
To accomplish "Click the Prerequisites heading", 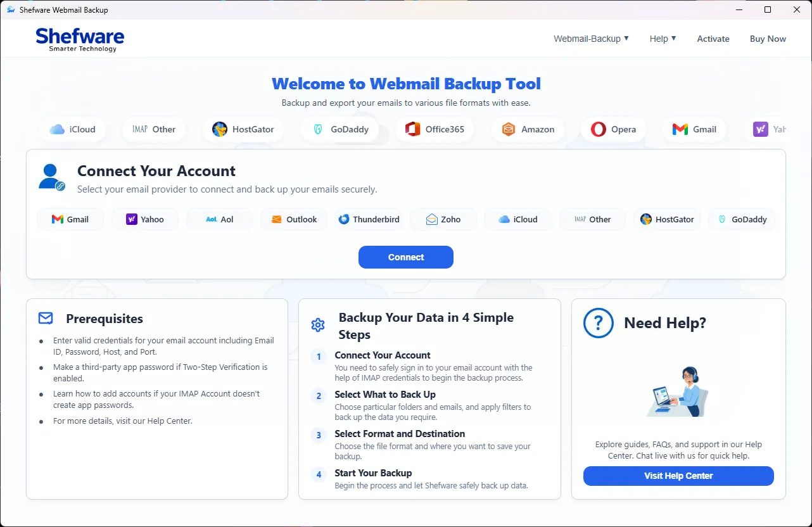I will [105, 319].
